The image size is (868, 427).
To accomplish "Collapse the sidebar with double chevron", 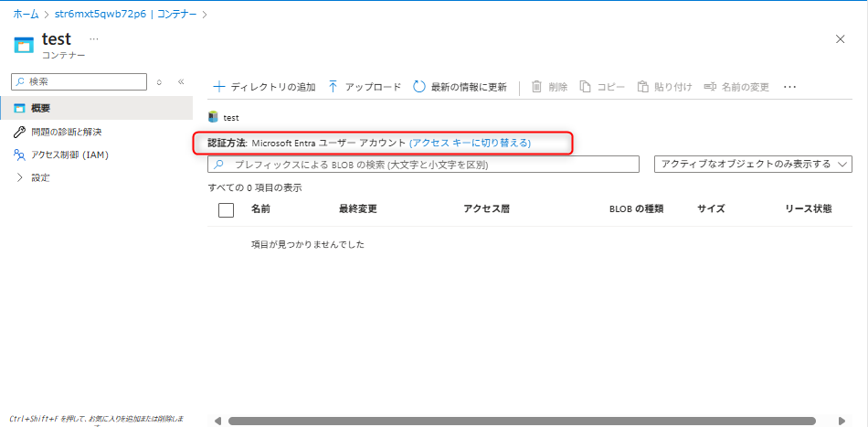I will (x=181, y=82).
